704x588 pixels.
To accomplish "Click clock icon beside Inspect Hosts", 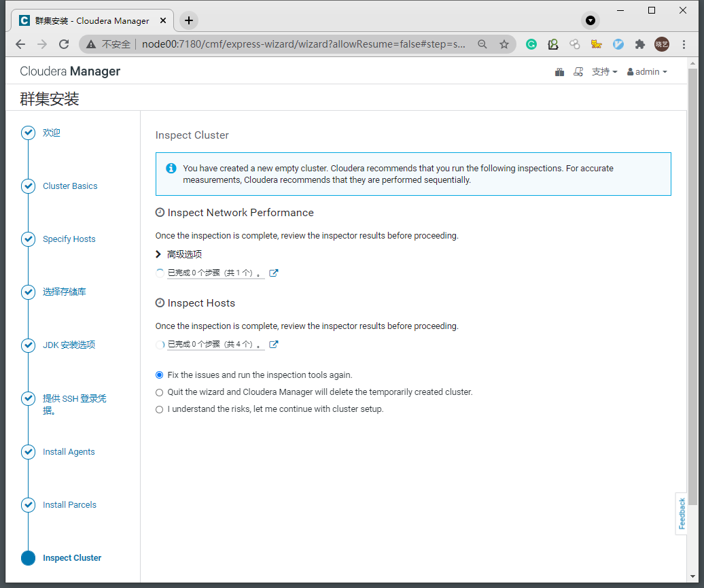I will pos(160,302).
